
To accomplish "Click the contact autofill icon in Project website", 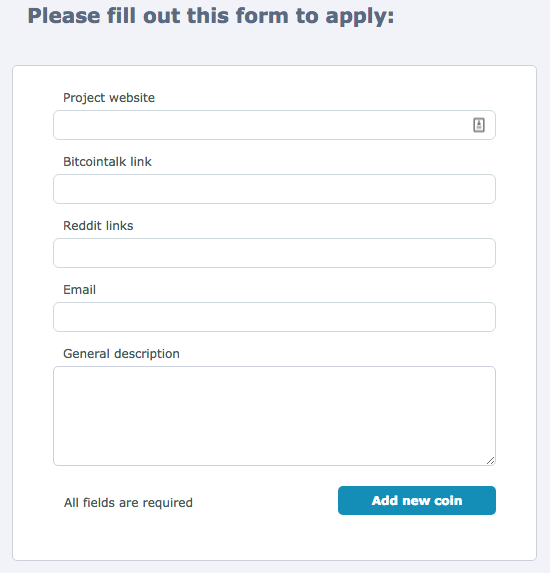I will 479,125.
